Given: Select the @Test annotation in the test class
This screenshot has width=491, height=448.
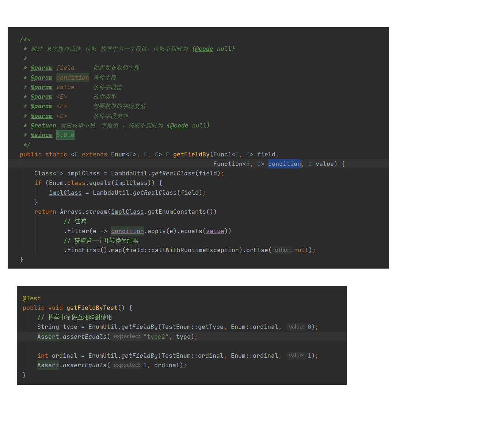Looking at the screenshot, I should click(31, 298).
